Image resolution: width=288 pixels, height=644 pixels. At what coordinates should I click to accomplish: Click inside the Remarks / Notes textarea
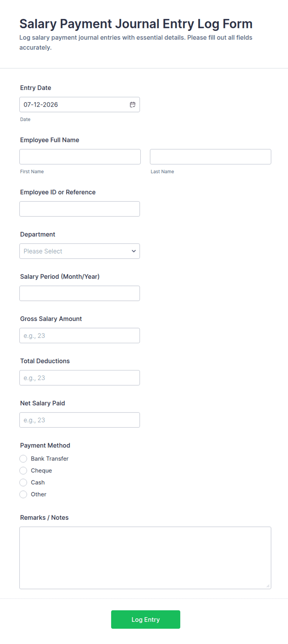145,558
